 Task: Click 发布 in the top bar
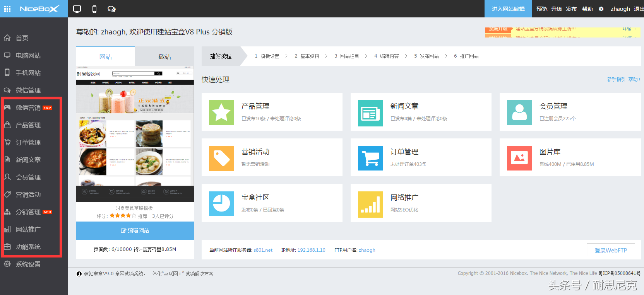[x=571, y=9]
